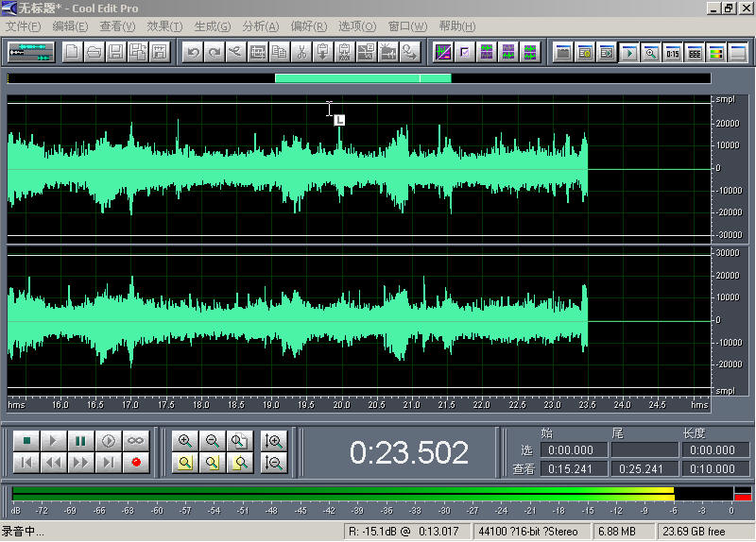Toggle spectral view with the purple diagonal icon
The image size is (756, 542).
[443, 52]
